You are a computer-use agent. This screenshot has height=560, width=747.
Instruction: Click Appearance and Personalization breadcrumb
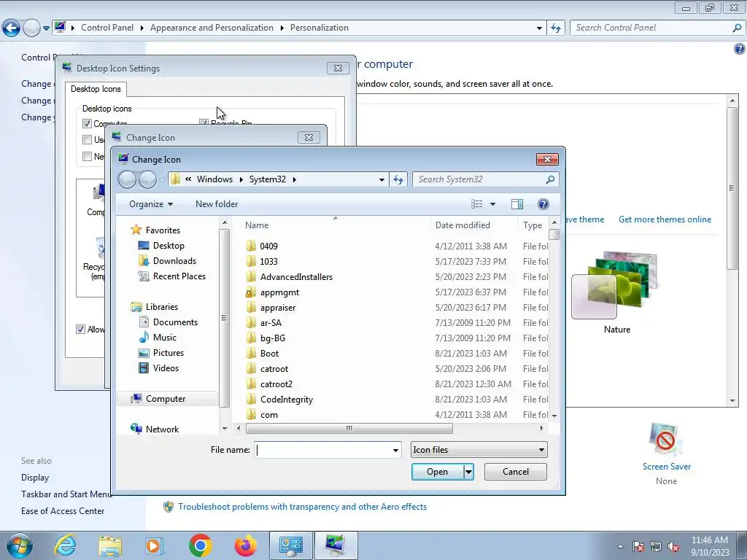tap(212, 28)
